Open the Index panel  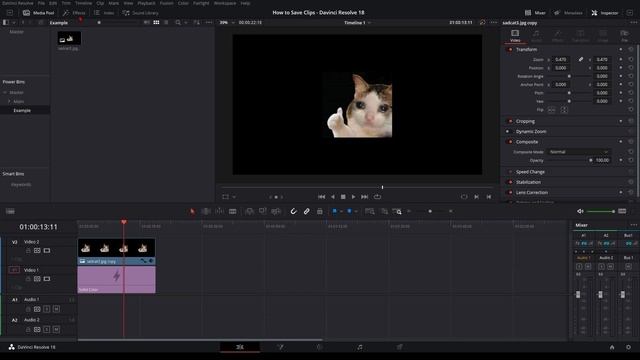(x=104, y=13)
